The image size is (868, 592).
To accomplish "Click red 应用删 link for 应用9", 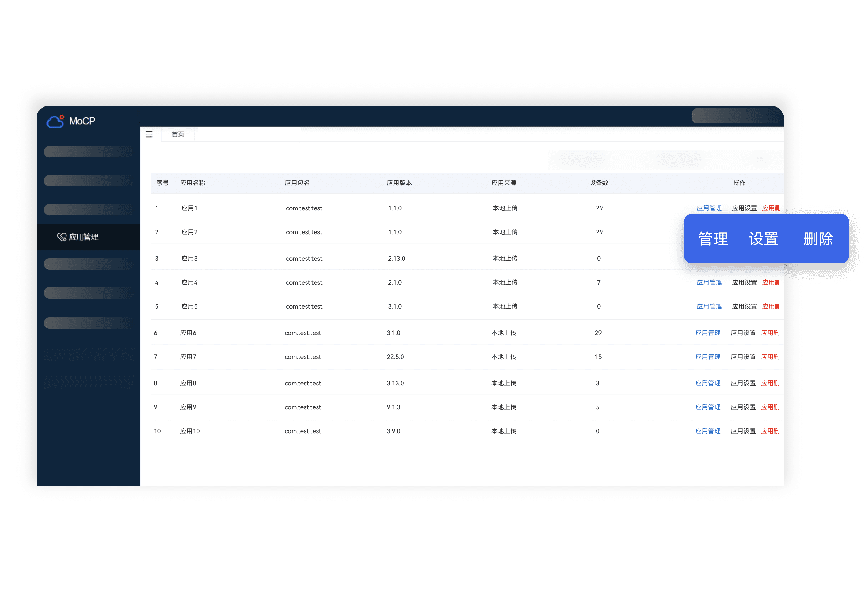I will (x=770, y=407).
